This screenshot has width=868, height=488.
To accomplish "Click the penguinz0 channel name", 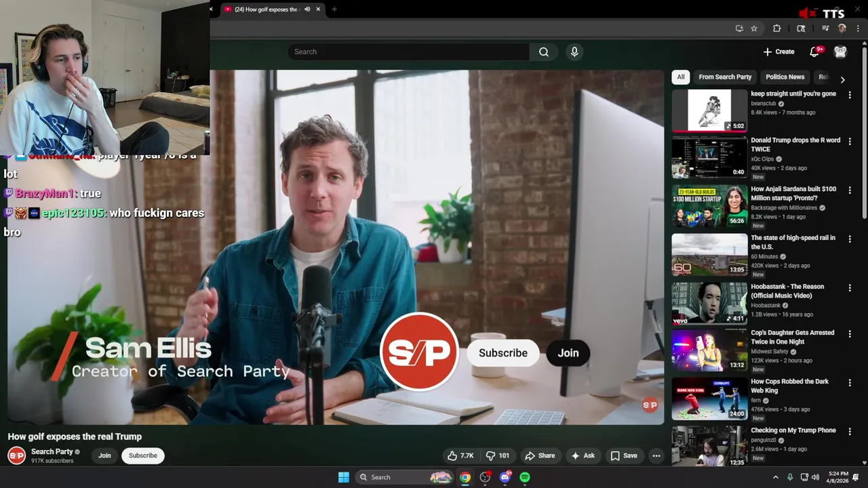I will point(763,440).
